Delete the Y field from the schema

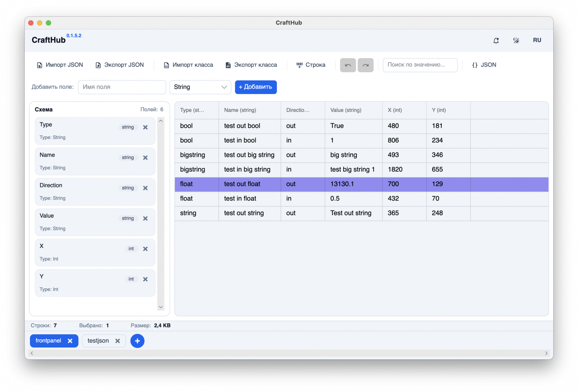pyautogui.click(x=145, y=279)
